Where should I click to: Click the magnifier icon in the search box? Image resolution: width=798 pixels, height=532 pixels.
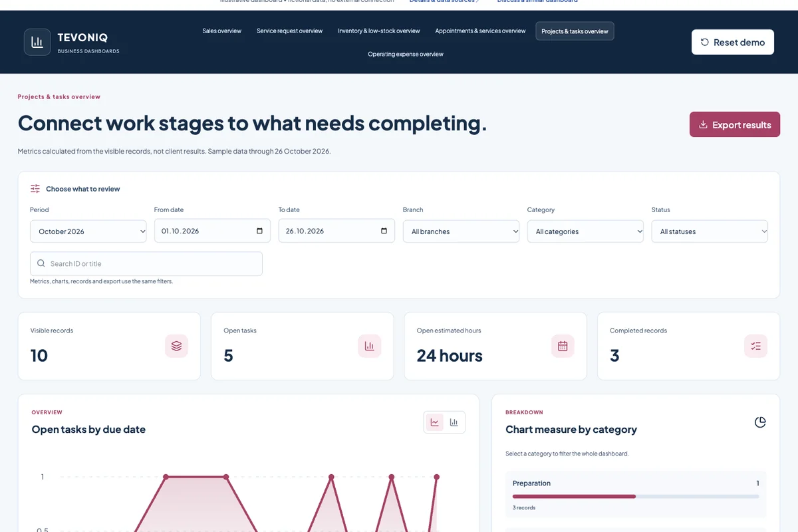41,263
